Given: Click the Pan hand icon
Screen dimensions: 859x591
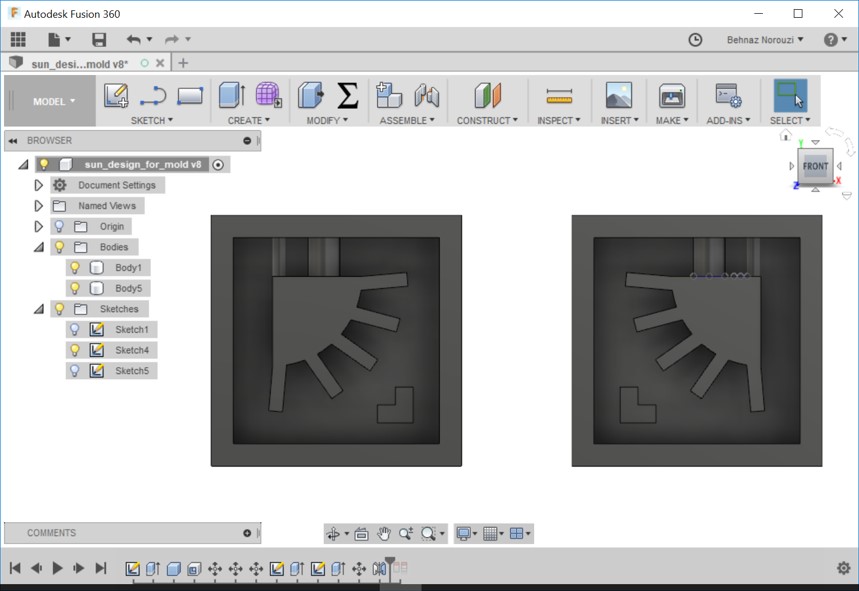Looking at the screenshot, I should (383, 533).
